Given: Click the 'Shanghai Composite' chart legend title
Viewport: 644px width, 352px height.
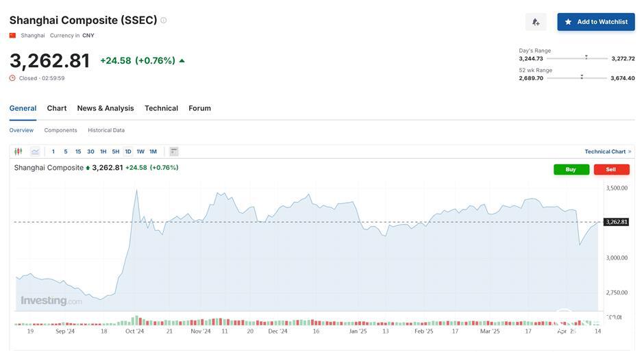Looking at the screenshot, I should pyautogui.click(x=49, y=168).
